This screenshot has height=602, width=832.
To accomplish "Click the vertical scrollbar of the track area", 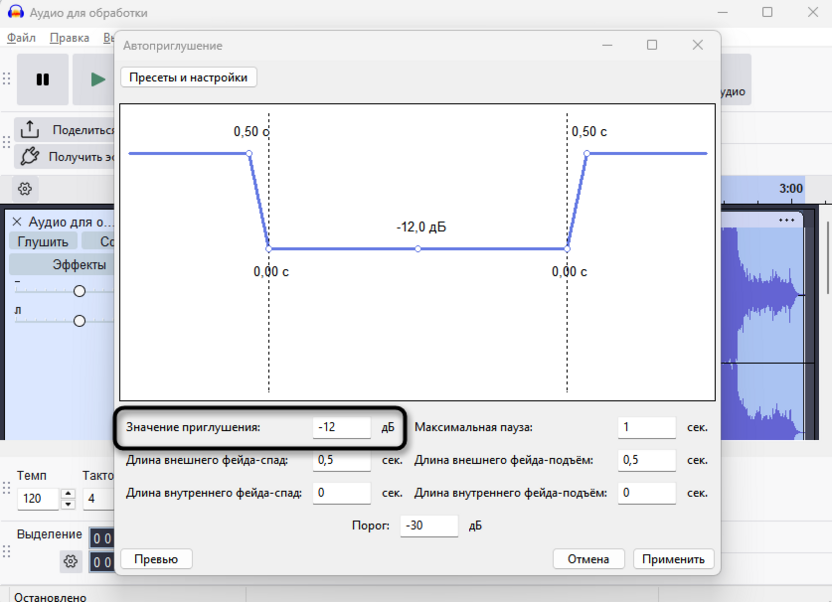I will click(x=828, y=257).
